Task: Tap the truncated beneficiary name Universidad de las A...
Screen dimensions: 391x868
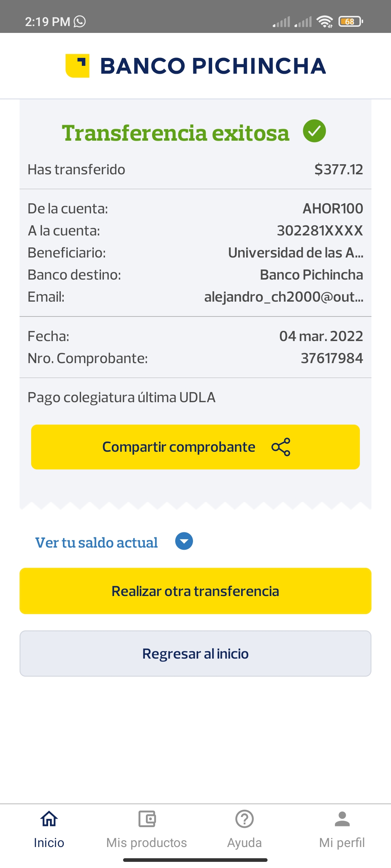Action: click(295, 253)
